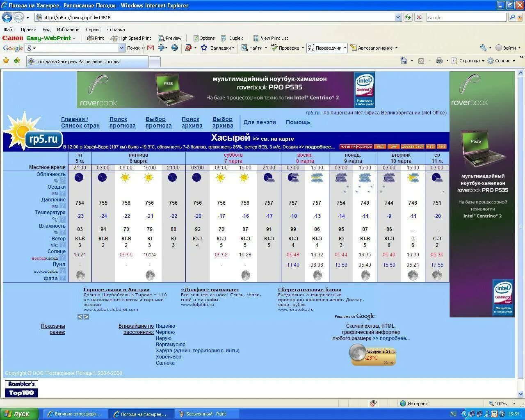Open the Правка menu
525x420 pixels.
(29, 30)
